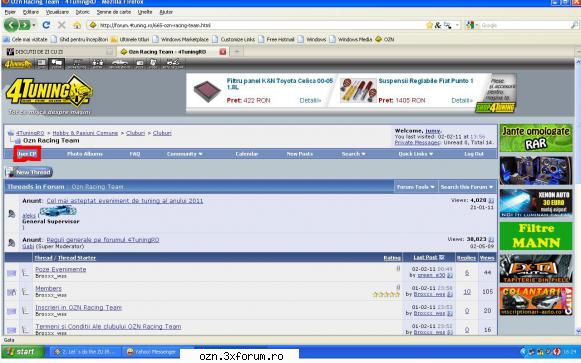Open the Members thread
The width and height of the screenshot is (581, 363).
(x=49, y=289)
